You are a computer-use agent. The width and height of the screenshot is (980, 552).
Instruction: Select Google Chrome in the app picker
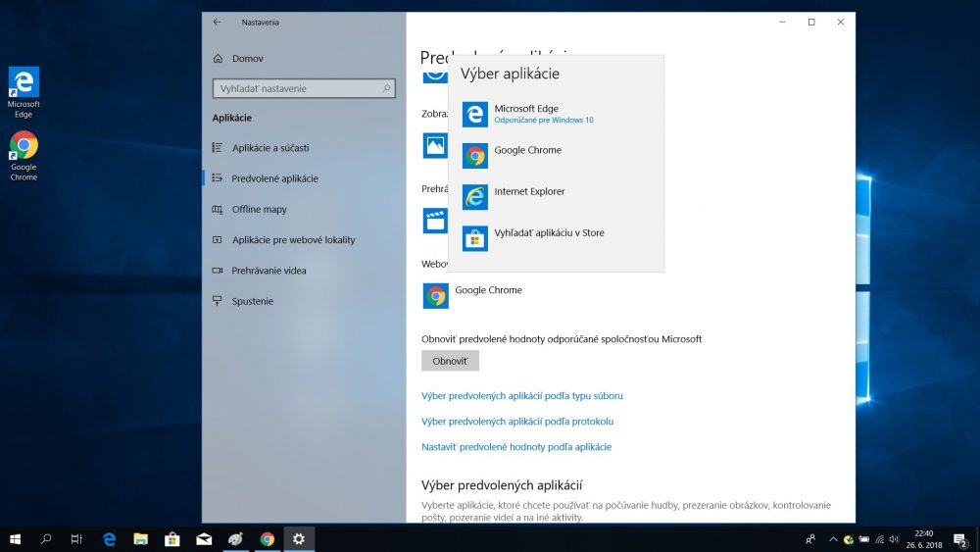point(556,156)
